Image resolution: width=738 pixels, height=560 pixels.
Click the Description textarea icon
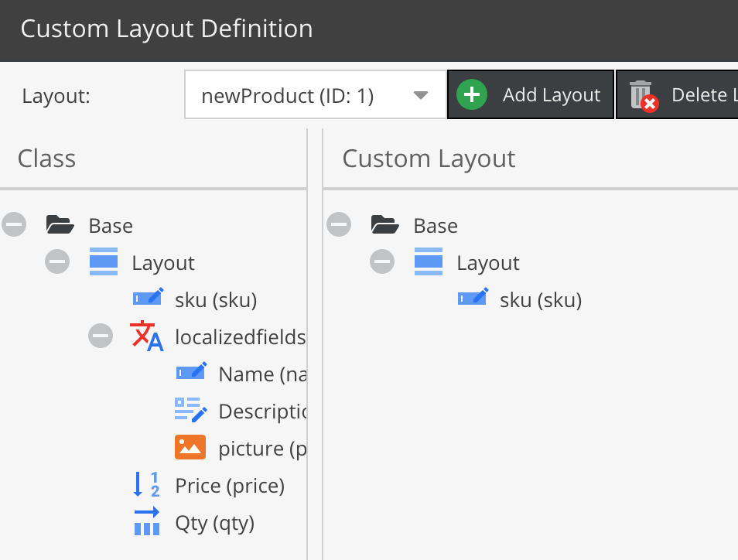(x=190, y=410)
